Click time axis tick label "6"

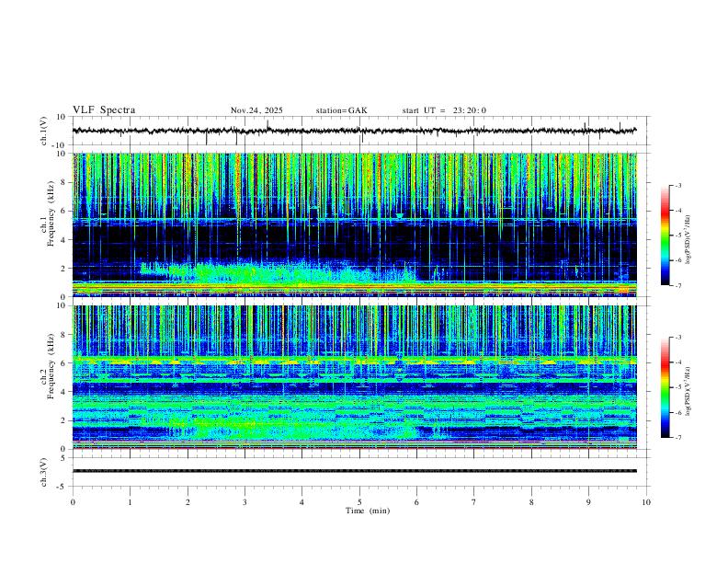point(416,502)
